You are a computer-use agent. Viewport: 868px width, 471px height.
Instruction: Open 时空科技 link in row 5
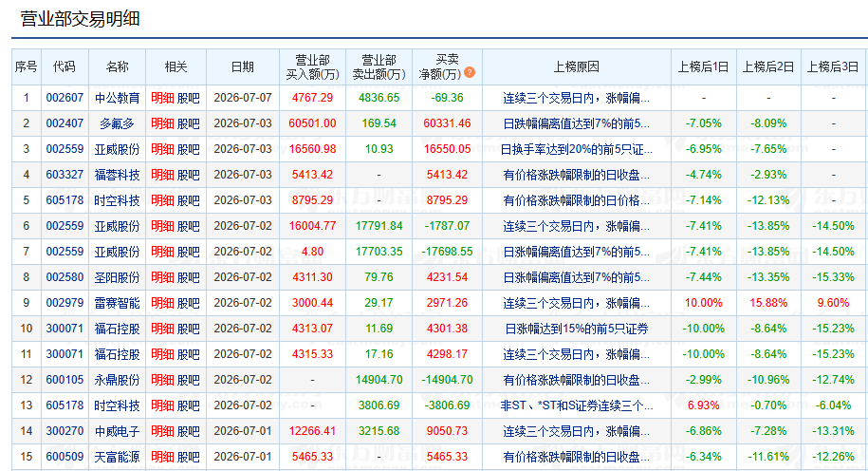pos(118,200)
